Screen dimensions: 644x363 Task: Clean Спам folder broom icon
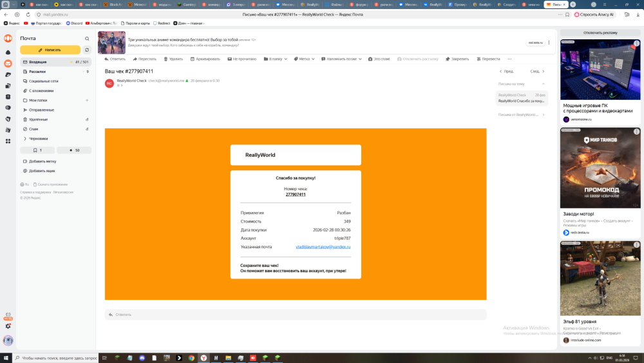pos(87,129)
